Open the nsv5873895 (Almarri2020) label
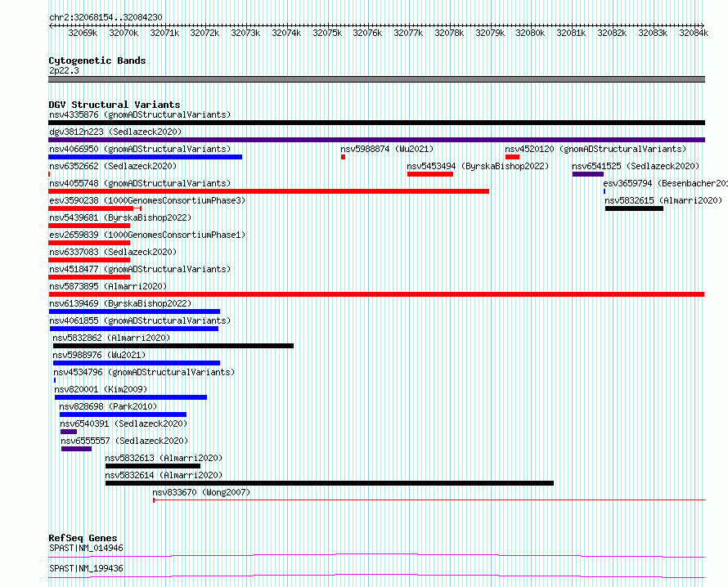This screenshot has height=587, width=728. pos(108,286)
